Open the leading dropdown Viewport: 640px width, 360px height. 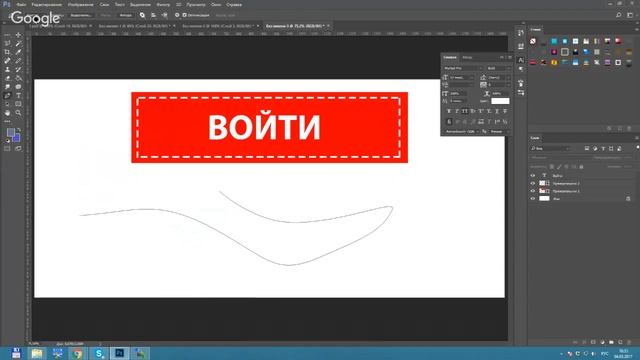pyautogui.click(x=499, y=78)
